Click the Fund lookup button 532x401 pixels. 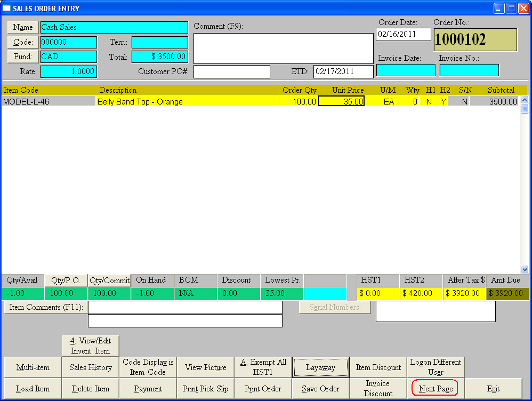point(23,57)
